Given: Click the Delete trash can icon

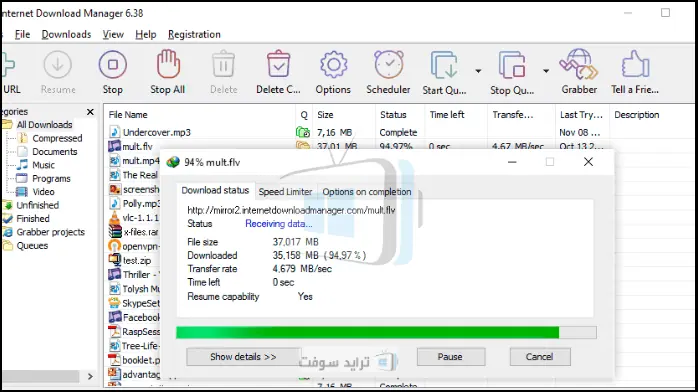Looking at the screenshot, I should click(x=223, y=65).
